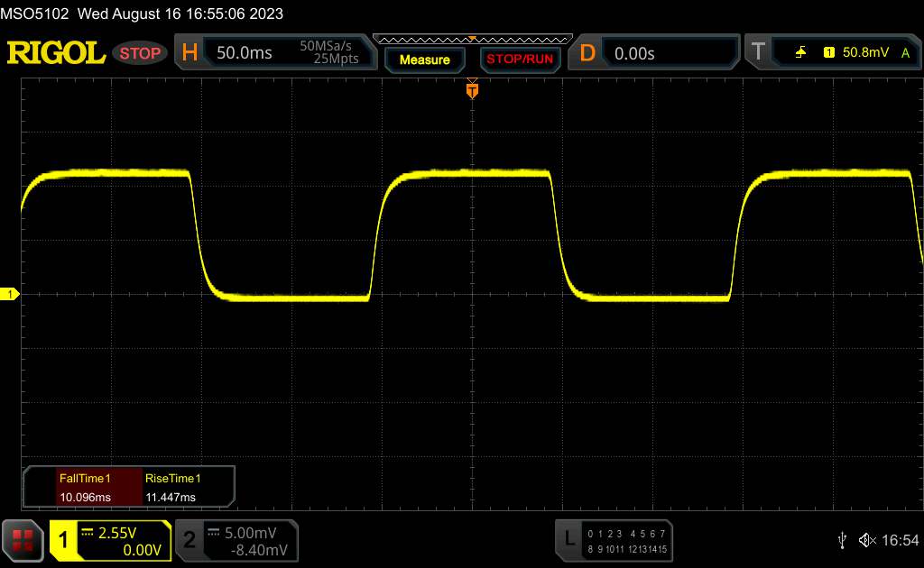Viewport: 924px width, 568px height.
Task: Open channel 1 2.55V scale setting
Action: [116, 533]
